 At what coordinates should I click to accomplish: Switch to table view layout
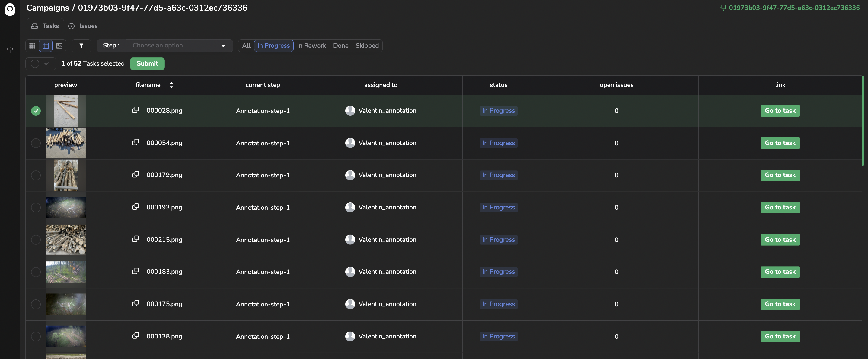pos(46,46)
